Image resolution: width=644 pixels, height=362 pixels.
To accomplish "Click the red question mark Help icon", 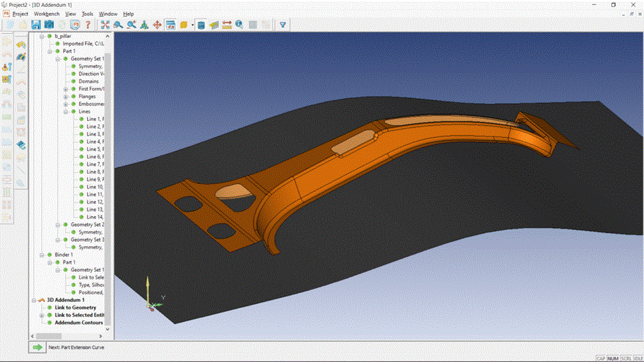I will click(88, 24).
